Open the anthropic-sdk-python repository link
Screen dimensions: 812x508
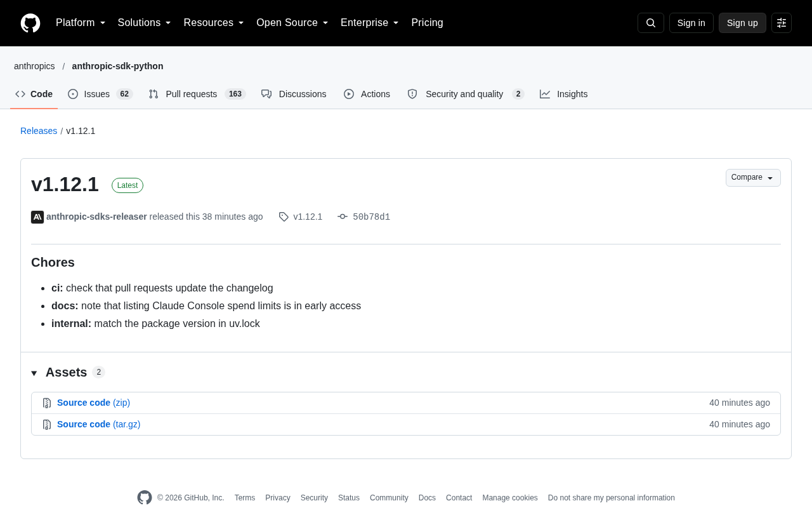tap(117, 66)
